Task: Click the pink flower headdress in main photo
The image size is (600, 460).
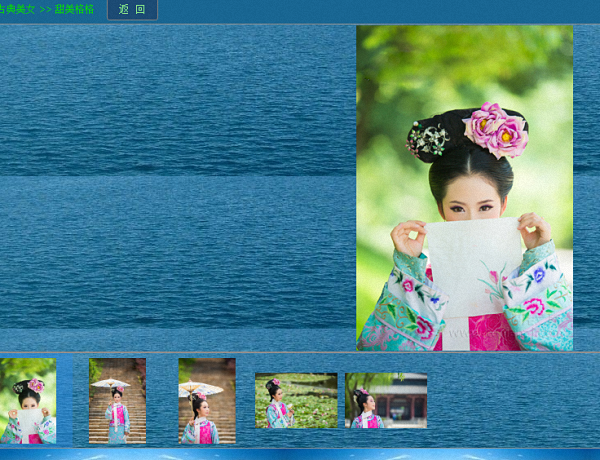Action: [x=495, y=129]
